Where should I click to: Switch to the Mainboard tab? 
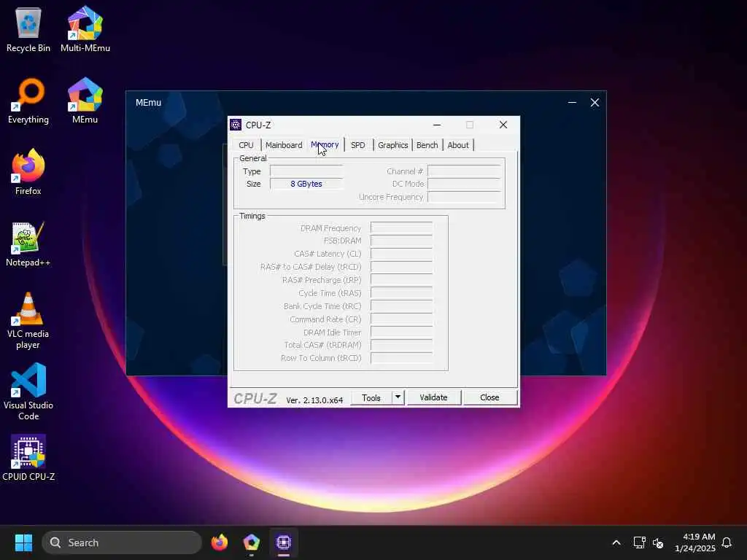(x=284, y=145)
